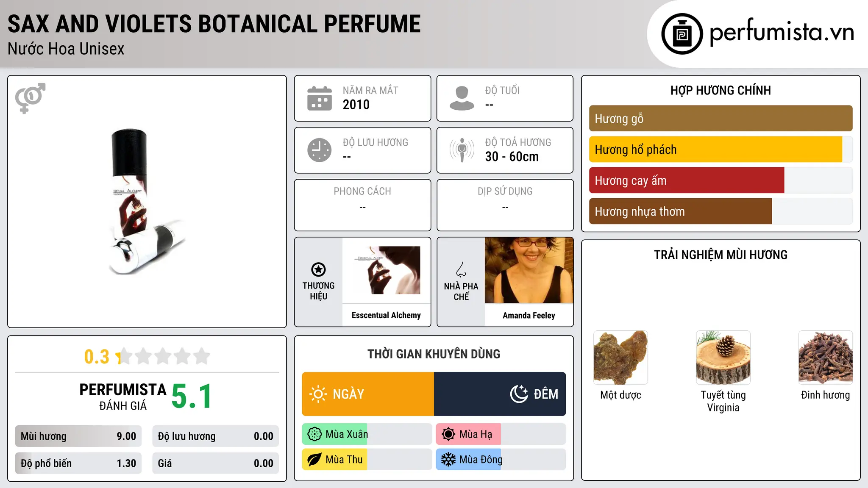Click the Tuyết tùng Virginia note image
Viewport: 868px width, 488px height.
point(723,358)
